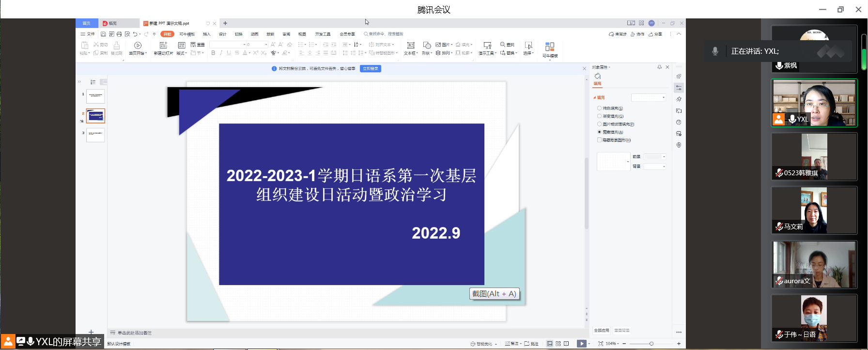The height and width of the screenshot is (350, 868).
Task: Start slideshow from current page (当页开始)
Action: click(x=138, y=48)
